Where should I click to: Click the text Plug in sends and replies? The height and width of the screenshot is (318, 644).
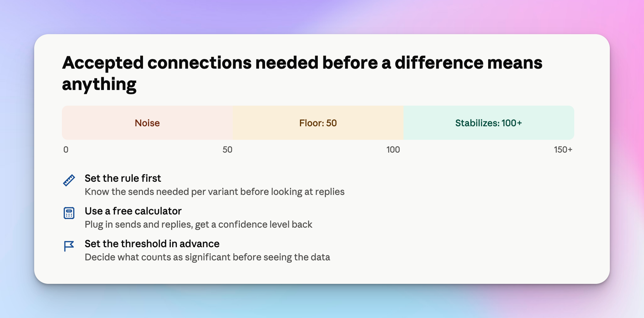pyautogui.click(x=138, y=224)
